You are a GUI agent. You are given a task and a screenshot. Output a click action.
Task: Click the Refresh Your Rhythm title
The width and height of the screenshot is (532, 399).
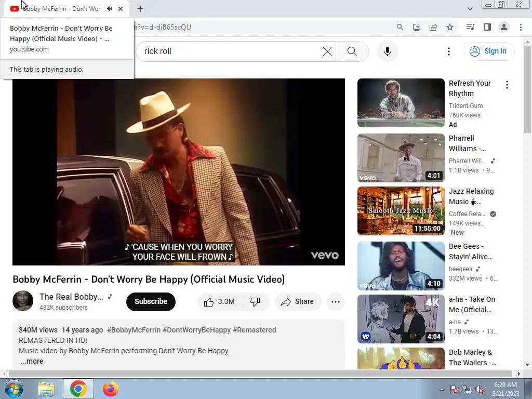(470, 88)
